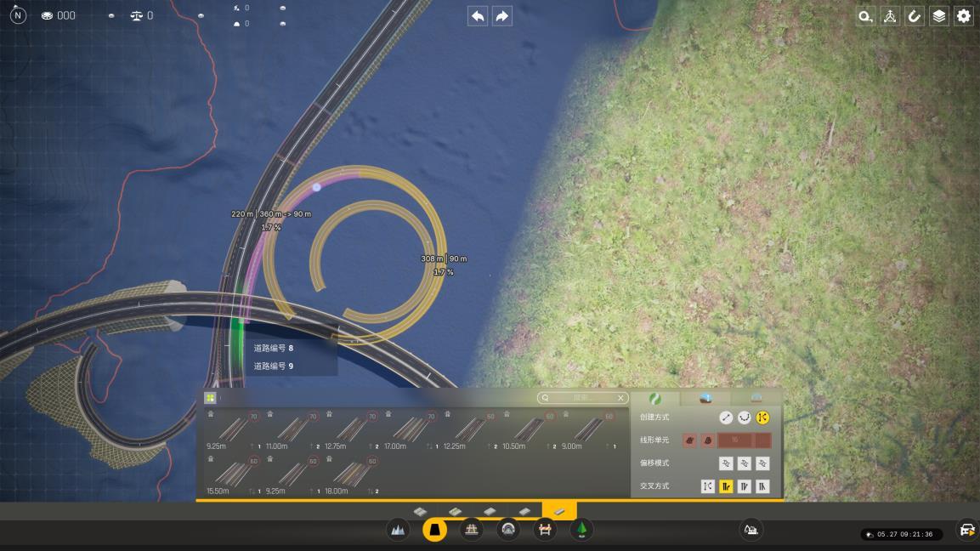This screenshot has height=551, width=980.
Task: Select the second road category sub-tab
Action: 455,512
